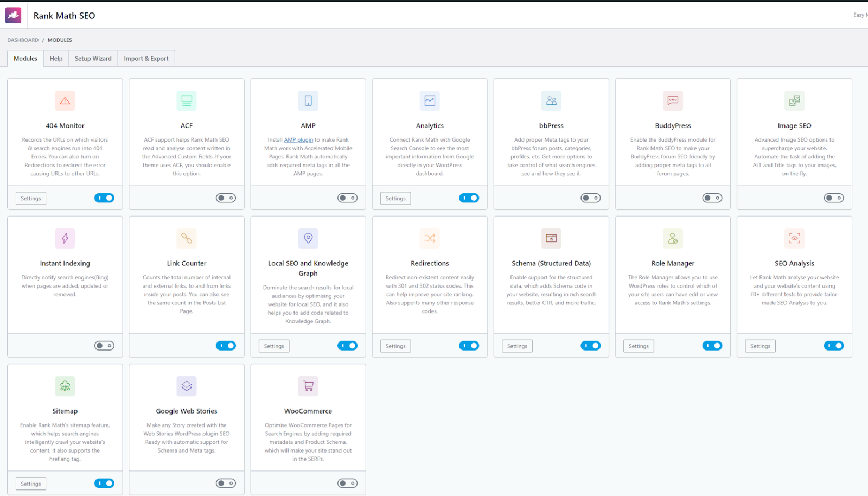Viewport: 868px width, 496px height.
Task: Click the Instant Indexing lightning icon
Action: pos(65,238)
